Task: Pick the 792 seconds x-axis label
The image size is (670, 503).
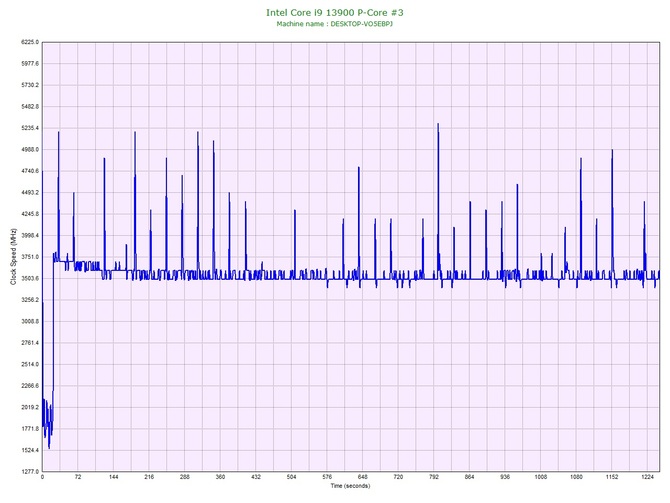Action: [x=434, y=477]
